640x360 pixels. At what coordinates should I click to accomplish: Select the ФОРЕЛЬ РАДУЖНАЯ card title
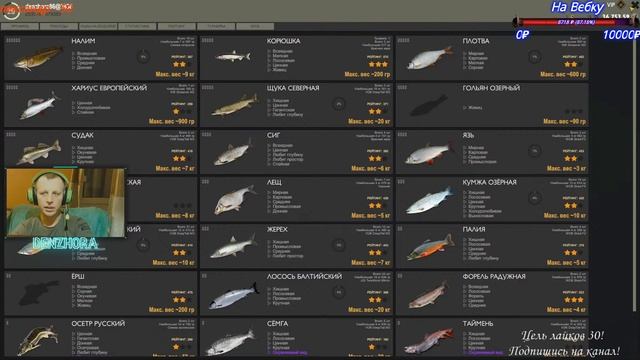[x=494, y=277]
